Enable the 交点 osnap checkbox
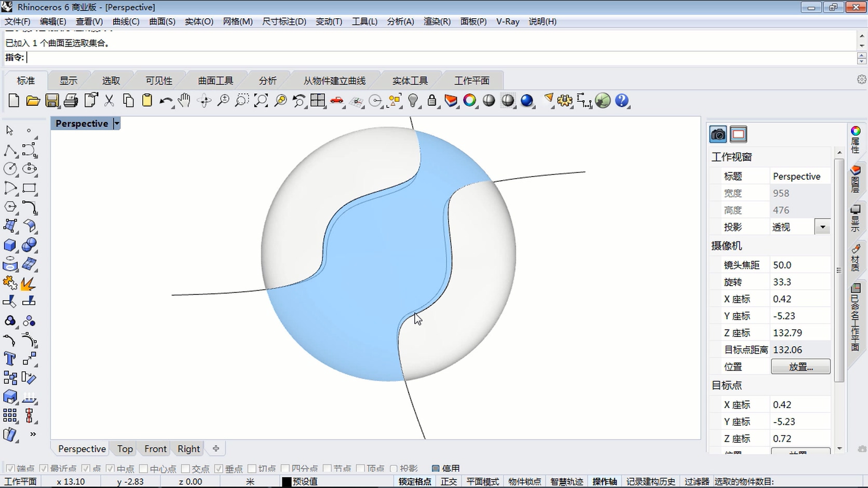Image resolution: width=868 pixels, height=488 pixels. click(x=185, y=468)
